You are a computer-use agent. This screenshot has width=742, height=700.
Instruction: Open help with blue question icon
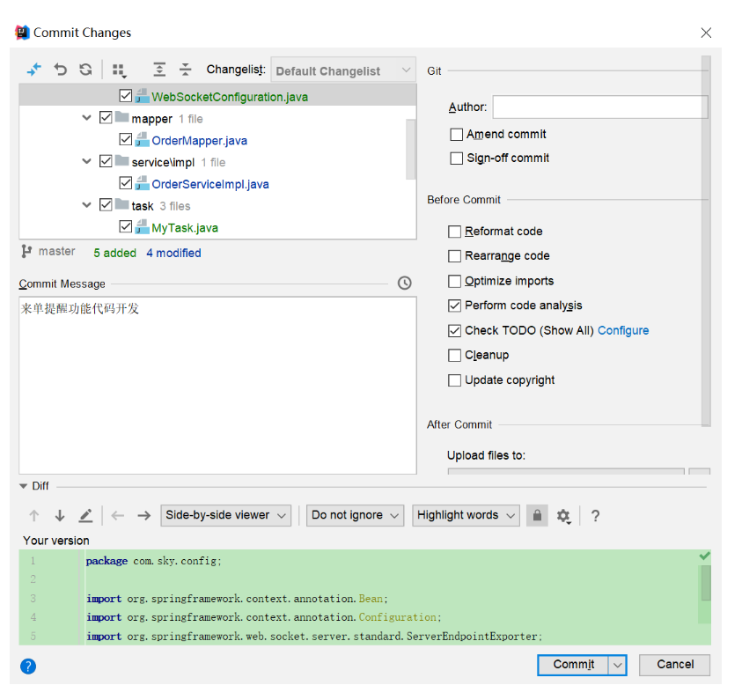(28, 667)
